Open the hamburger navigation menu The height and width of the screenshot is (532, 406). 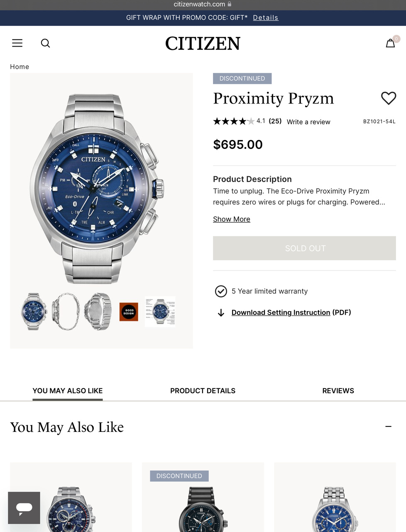pos(17,43)
